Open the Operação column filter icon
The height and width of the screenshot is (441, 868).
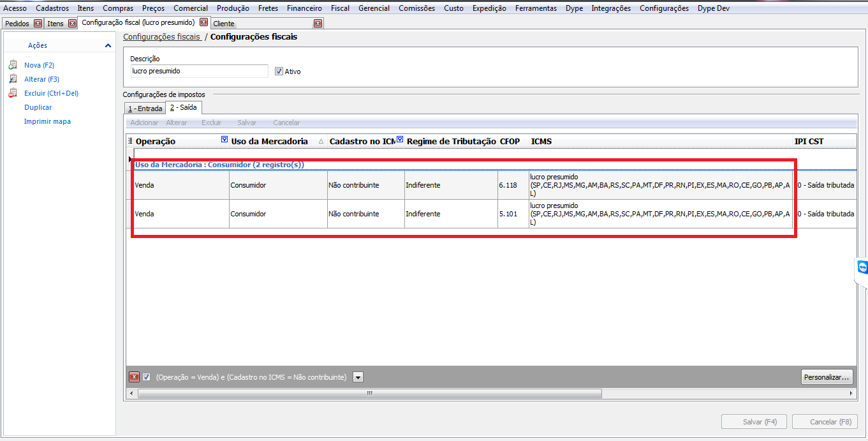(224, 140)
